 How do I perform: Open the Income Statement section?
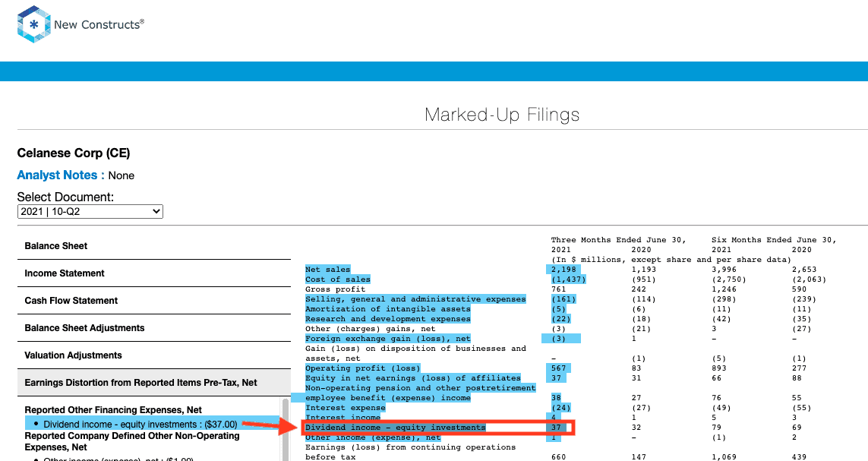[154, 273]
